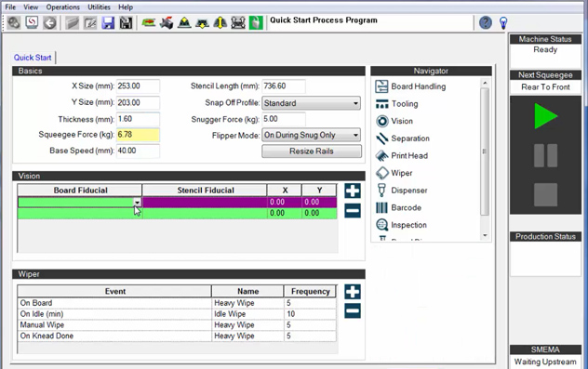
Task: Click the grayed-out open folder icon
Action: pyautogui.click(x=72, y=23)
